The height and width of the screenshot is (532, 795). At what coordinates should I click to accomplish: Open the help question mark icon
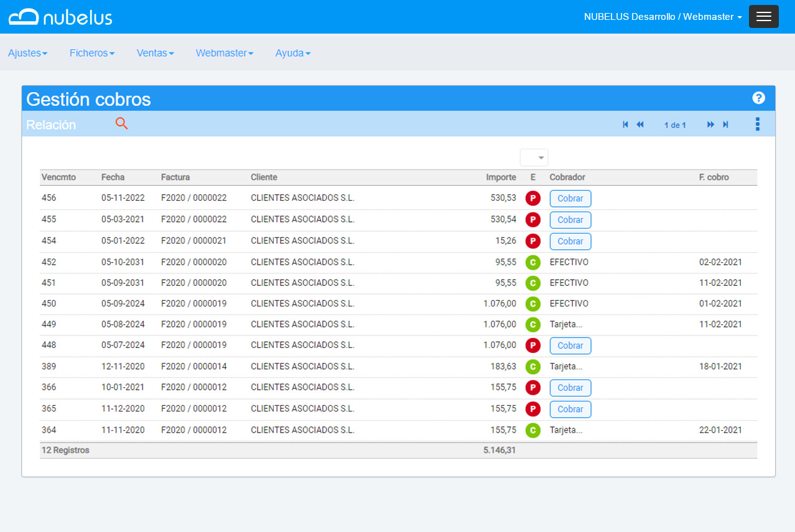pos(758,98)
